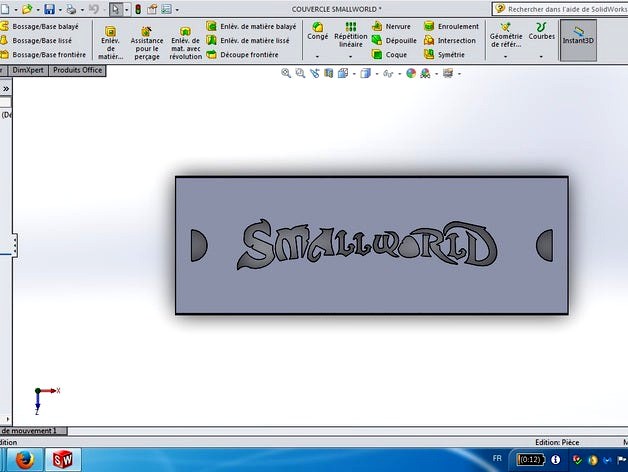Select the Bossage/Base balayé tool
This screenshot has height=472, width=628.
pos(45,26)
